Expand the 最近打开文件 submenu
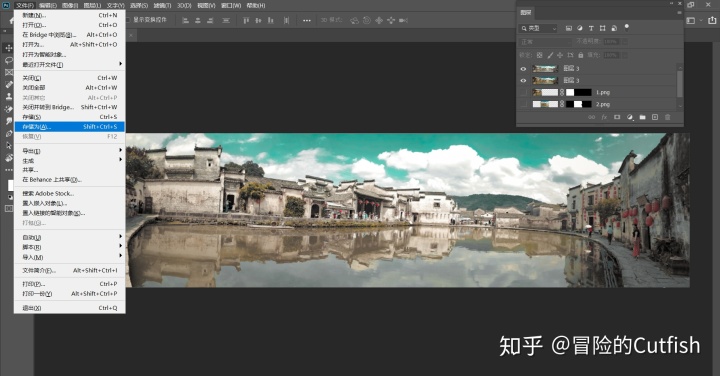Image resolution: width=720 pixels, height=376 pixels. click(x=69, y=64)
